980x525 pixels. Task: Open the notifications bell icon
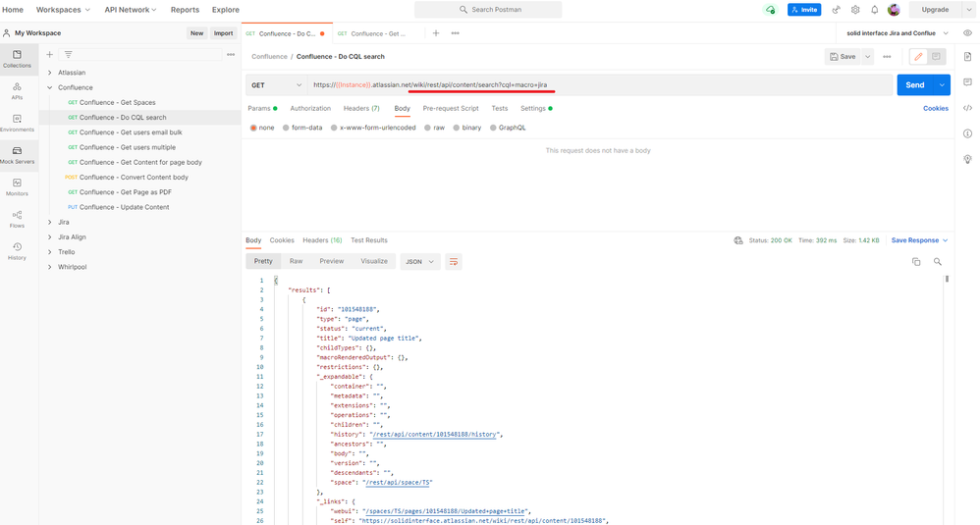(874, 10)
